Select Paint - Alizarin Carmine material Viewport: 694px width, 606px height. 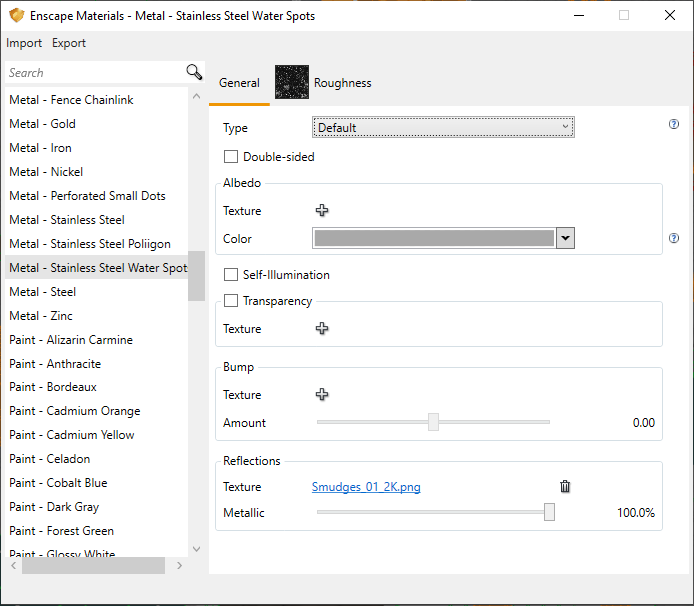pyautogui.click(x=96, y=340)
